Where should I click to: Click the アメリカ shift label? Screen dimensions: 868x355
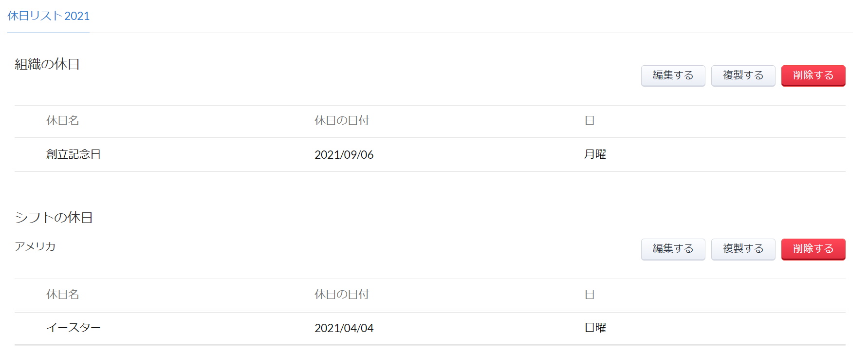(x=35, y=246)
